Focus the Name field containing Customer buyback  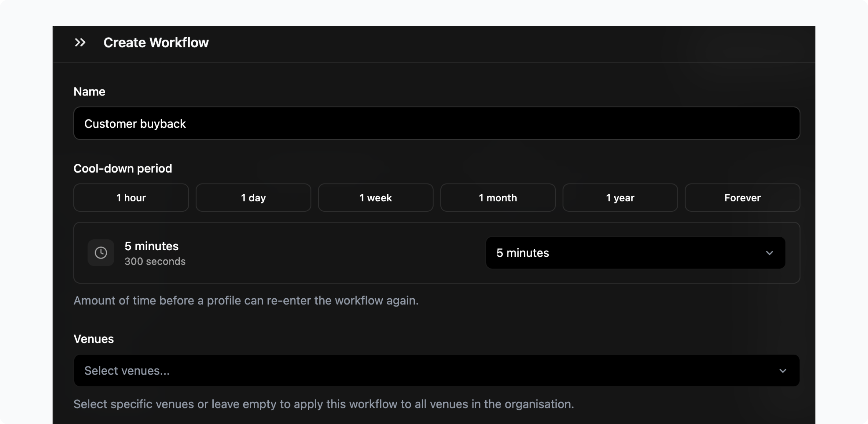(x=436, y=124)
